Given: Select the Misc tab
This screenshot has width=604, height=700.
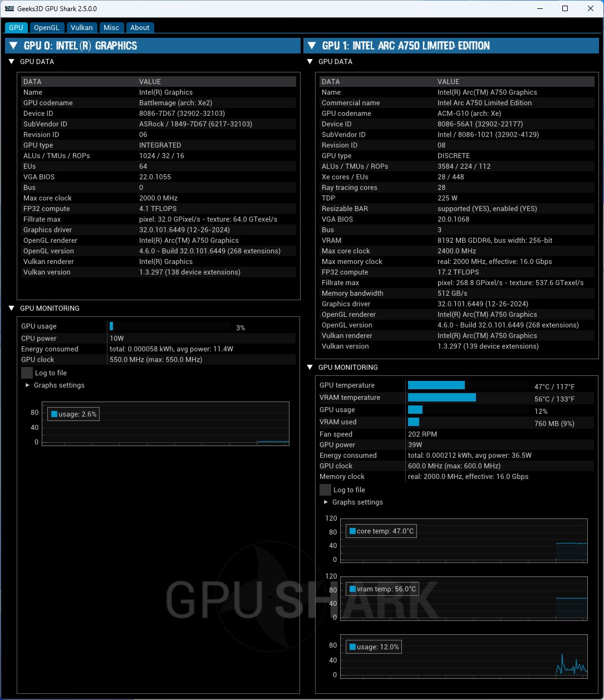Looking at the screenshot, I should (x=111, y=27).
